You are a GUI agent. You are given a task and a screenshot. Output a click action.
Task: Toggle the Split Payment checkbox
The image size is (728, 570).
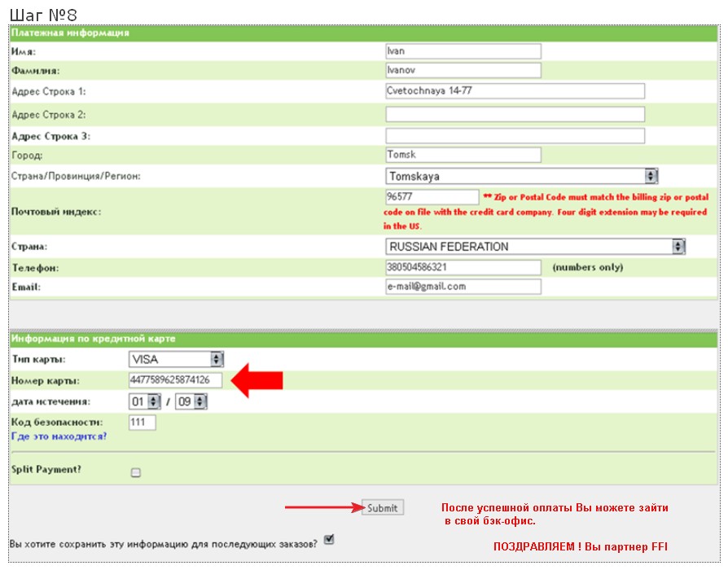coord(136,471)
